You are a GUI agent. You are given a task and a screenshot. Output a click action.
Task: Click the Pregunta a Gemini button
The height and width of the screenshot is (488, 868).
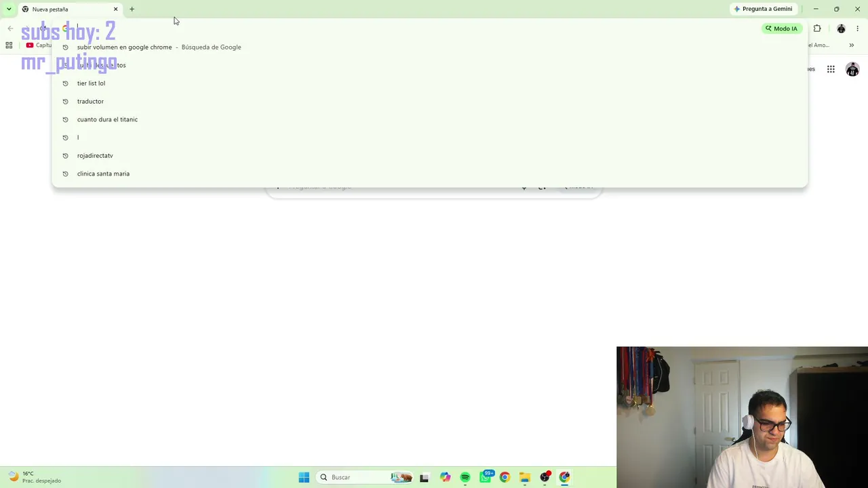click(763, 9)
